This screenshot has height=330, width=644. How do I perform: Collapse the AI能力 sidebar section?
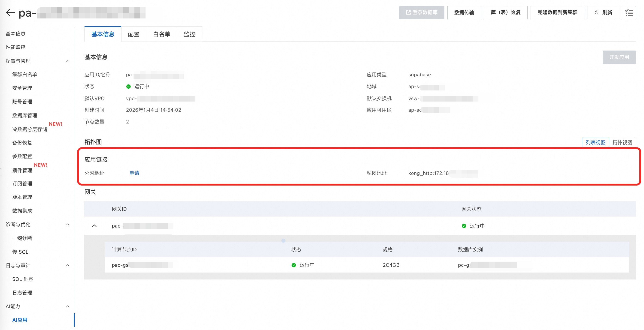[67, 306]
